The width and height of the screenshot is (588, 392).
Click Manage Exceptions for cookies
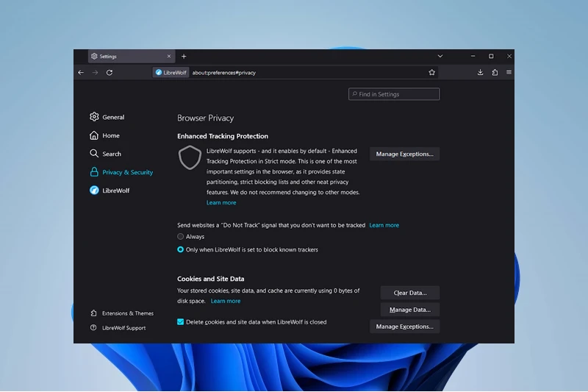tap(405, 327)
